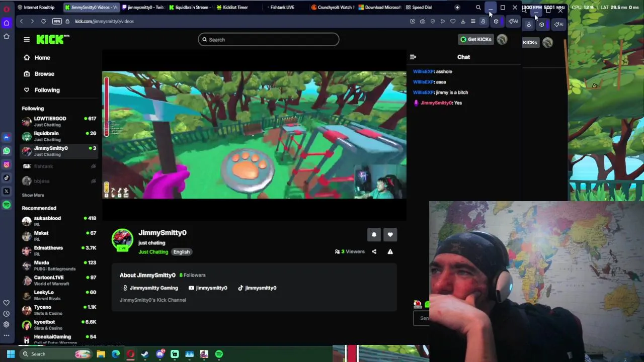This screenshot has width=644, height=362.
Task: Open Tyceno recommended channel
Action: [59, 310]
